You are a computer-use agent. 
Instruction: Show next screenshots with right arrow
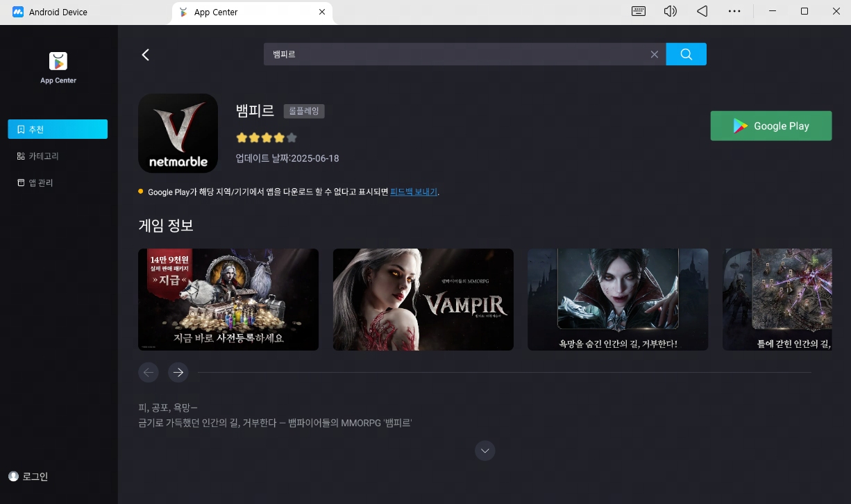178,373
